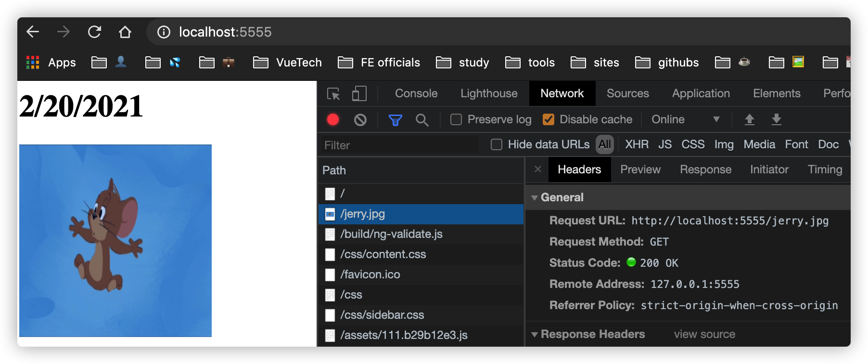Click the Filter text input

tap(399, 145)
